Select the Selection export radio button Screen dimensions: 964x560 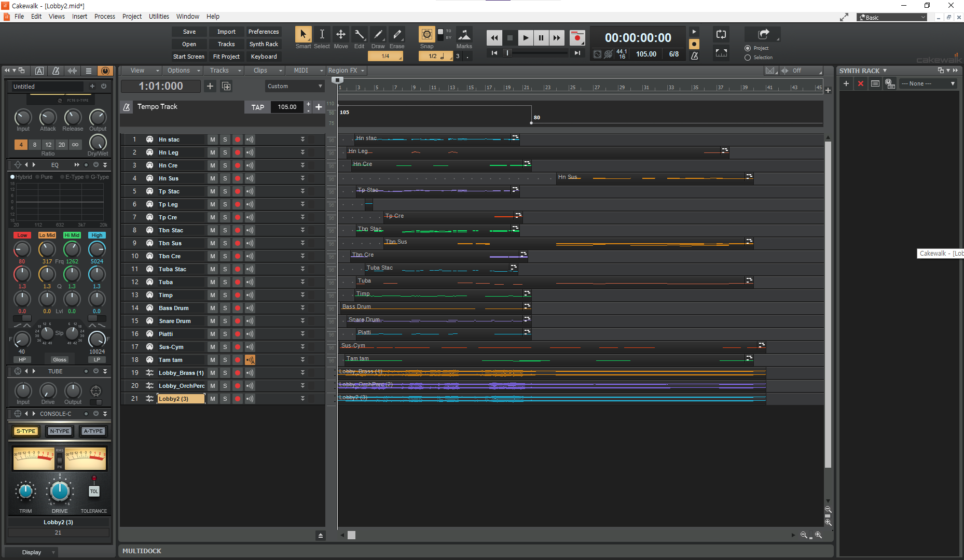pos(748,58)
